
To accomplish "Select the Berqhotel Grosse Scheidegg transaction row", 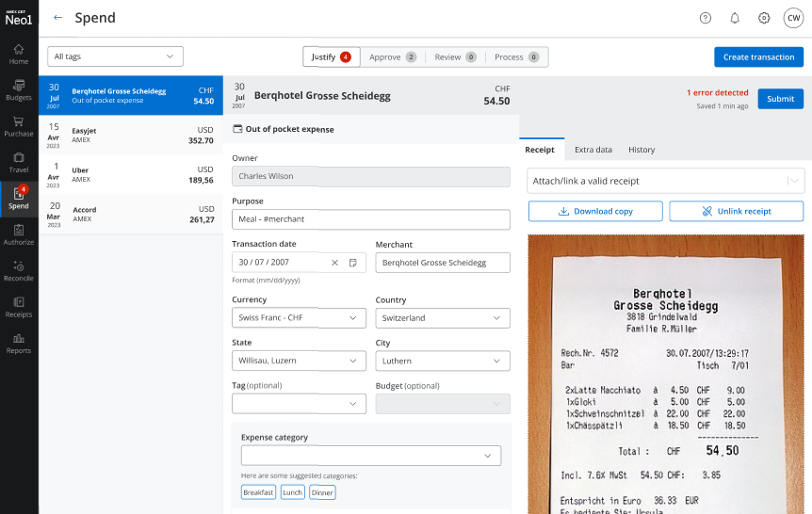I will pyautogui.click(x=131, y=95).
